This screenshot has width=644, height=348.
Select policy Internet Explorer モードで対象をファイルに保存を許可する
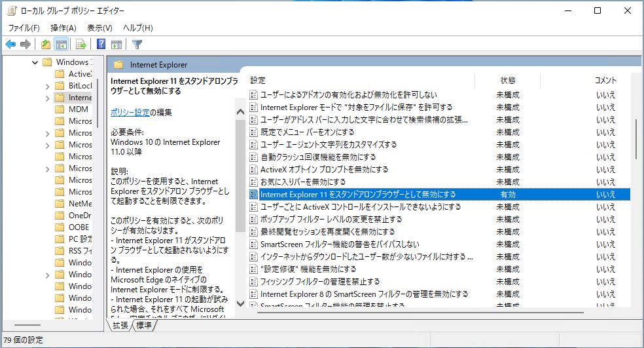(x=357, y=107)
